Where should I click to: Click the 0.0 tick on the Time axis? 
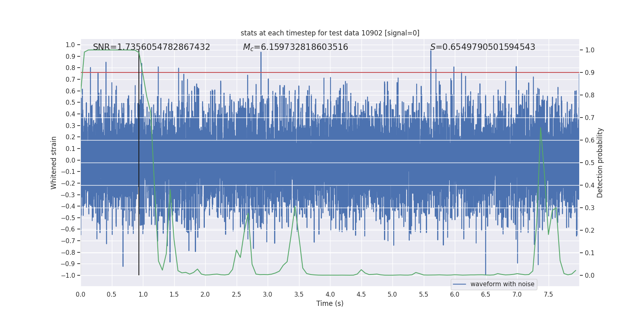(x=80, y=294)
